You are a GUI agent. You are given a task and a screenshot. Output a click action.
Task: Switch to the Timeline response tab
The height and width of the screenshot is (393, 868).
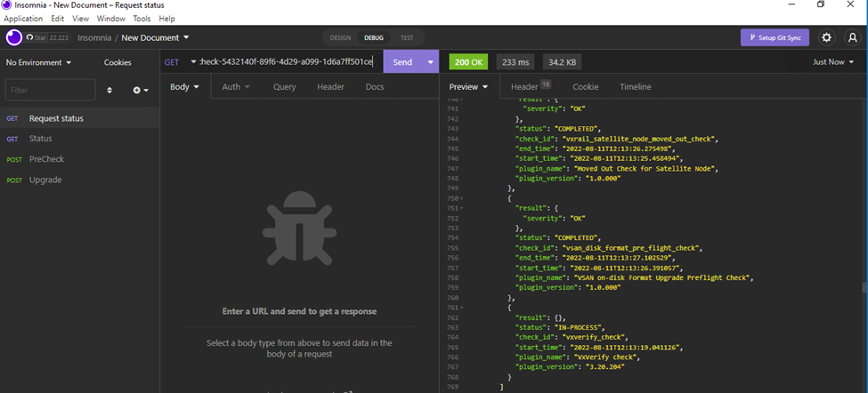pyautogui.click(x=635, y=87)
